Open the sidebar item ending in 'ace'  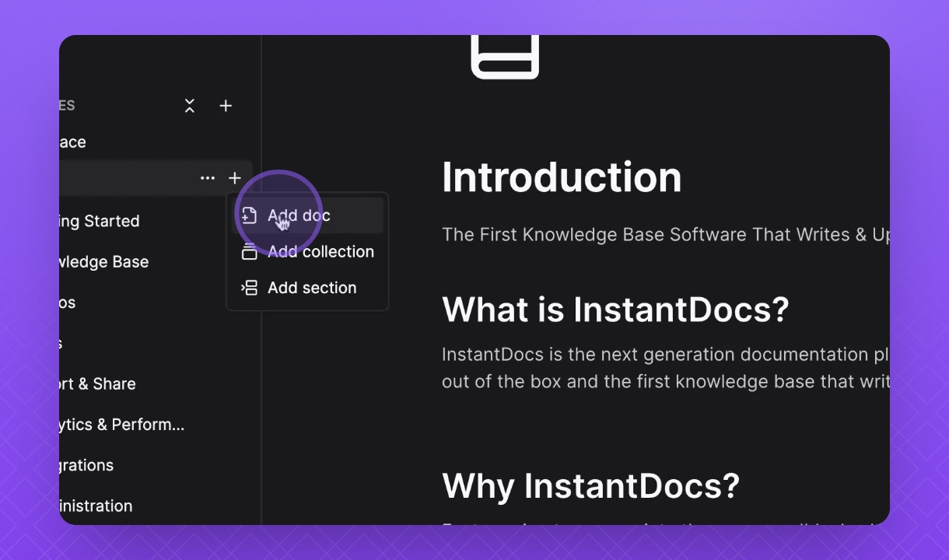coord(72,142)
